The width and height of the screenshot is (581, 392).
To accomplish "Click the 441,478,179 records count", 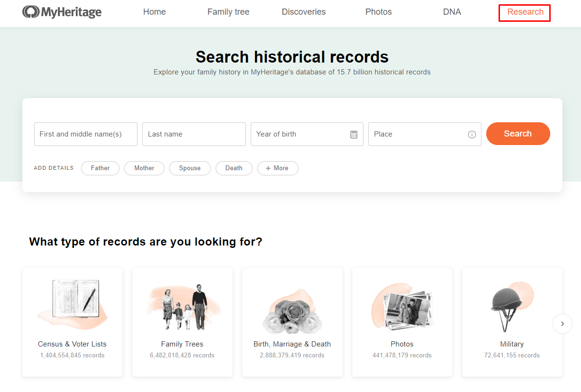I will click(402, 355).
